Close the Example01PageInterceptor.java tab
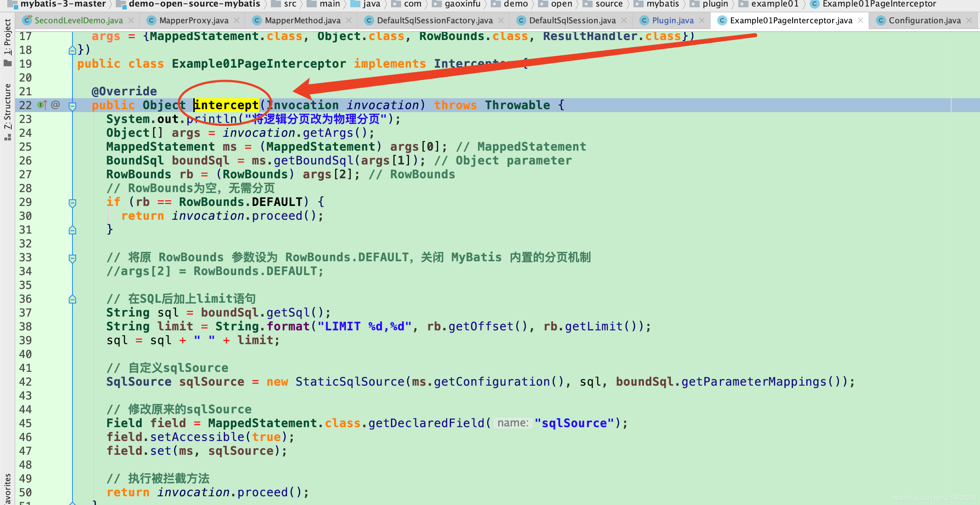 click(861, 20)
